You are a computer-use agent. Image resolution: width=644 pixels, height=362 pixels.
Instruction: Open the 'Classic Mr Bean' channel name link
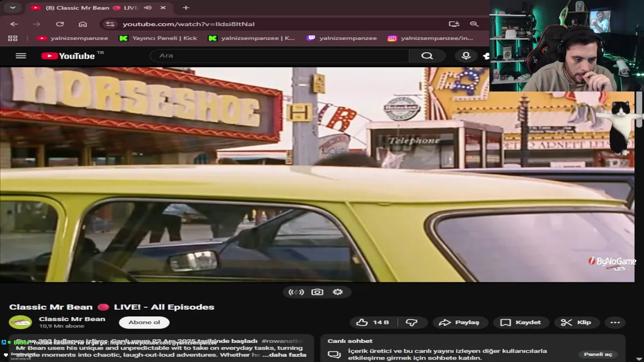click(x=72, y=319)
